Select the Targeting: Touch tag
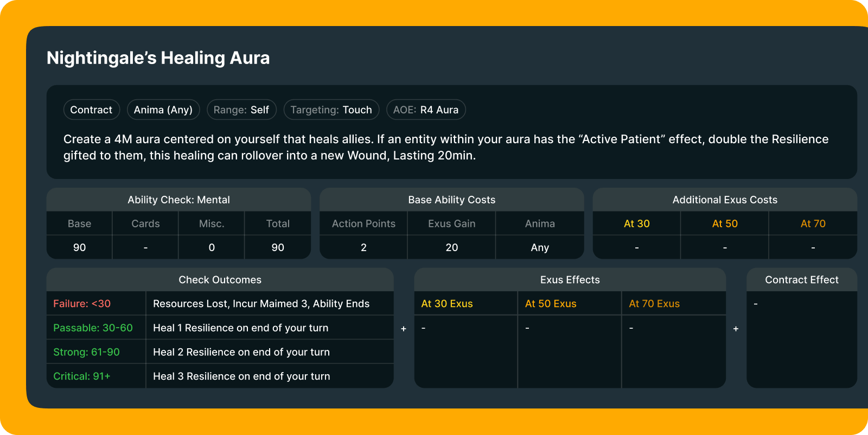Screen dimensions: 868x435 [x=331, y=110]
